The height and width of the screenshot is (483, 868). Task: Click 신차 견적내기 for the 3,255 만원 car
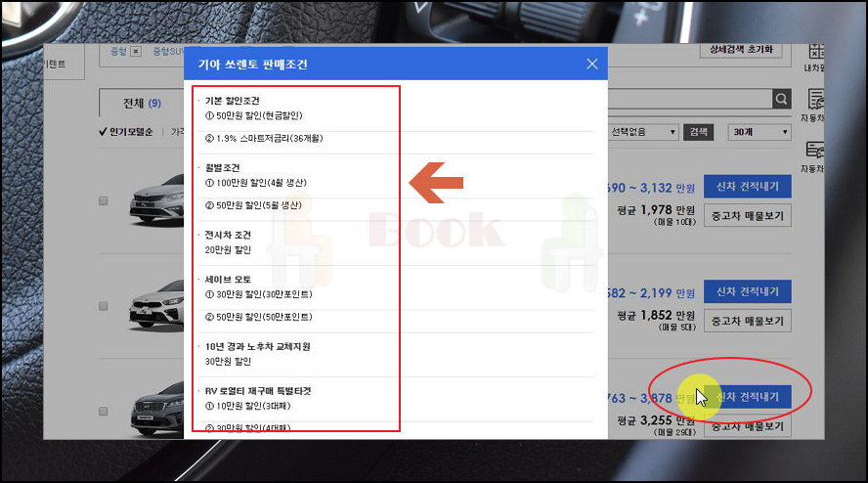click(x=748, y=397)
